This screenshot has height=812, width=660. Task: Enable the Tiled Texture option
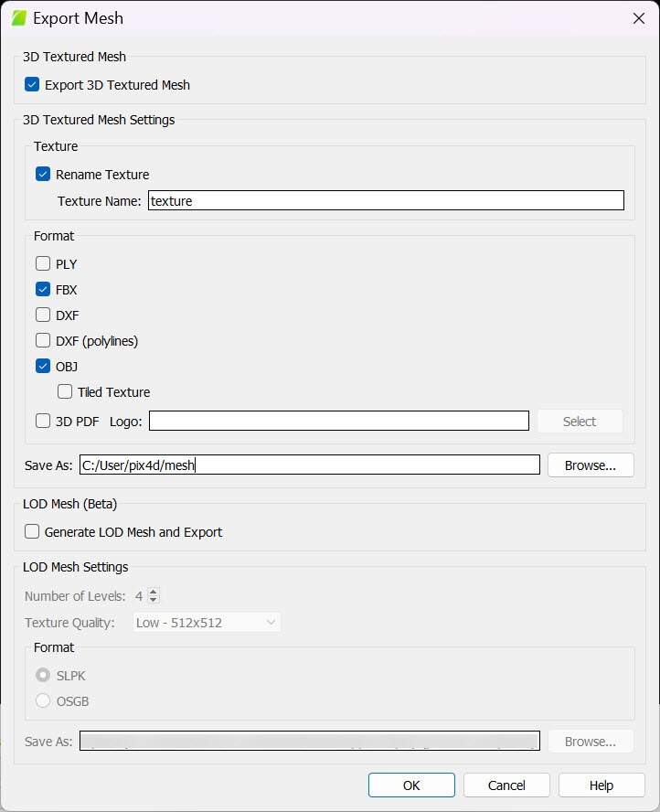tap(65, 391)
